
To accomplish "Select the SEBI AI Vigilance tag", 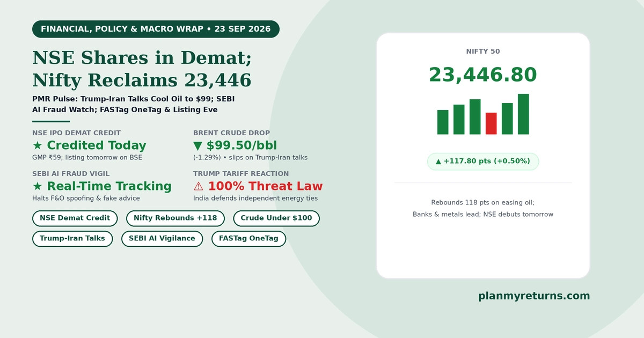I will pyautogui.click(x=162, y=239).
